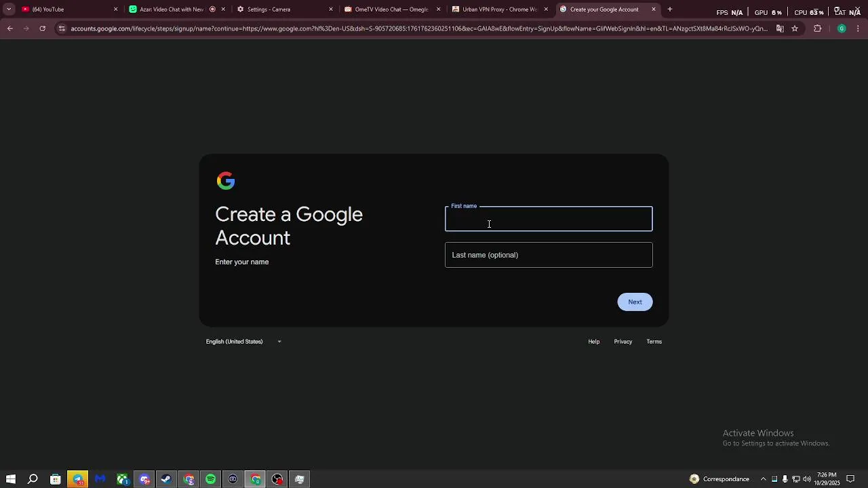View site information icon in address bar
Image resolution: width=868 pixels, height=488 pixels.
(x=62, y=28)
